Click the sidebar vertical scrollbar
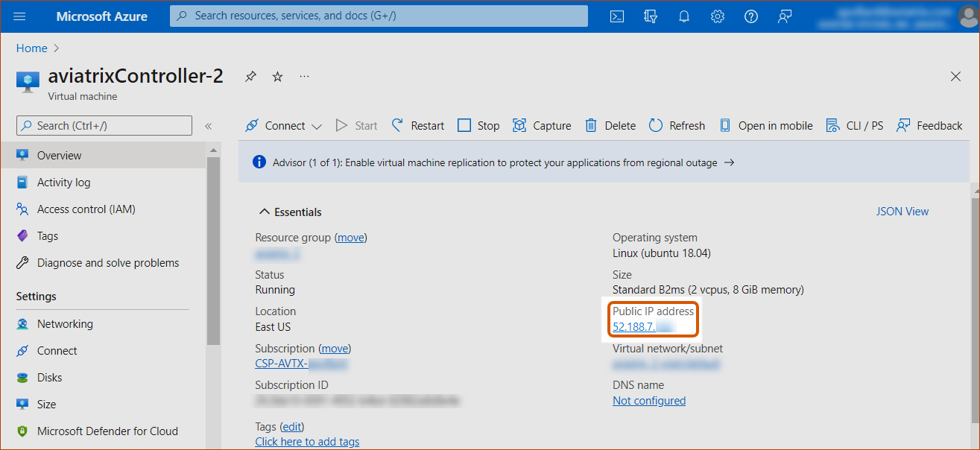This screenshot has width=980, height=450. (x=213, y=246)
